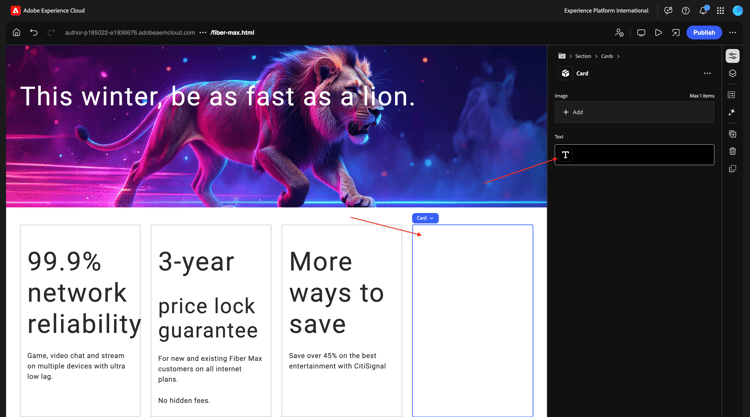Select the hero headline about the lion
The height and width of the screenshot is (417, 750).
point(218,97)
